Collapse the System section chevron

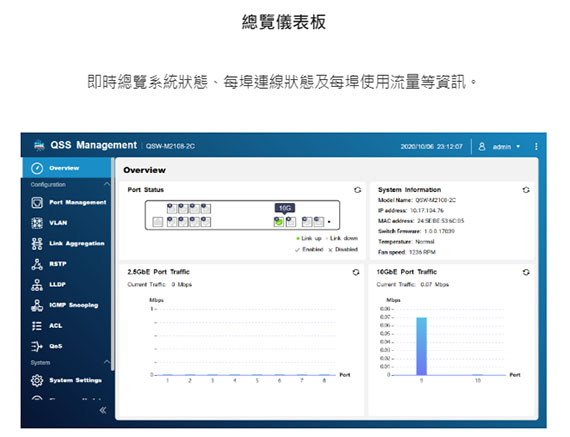107,362
